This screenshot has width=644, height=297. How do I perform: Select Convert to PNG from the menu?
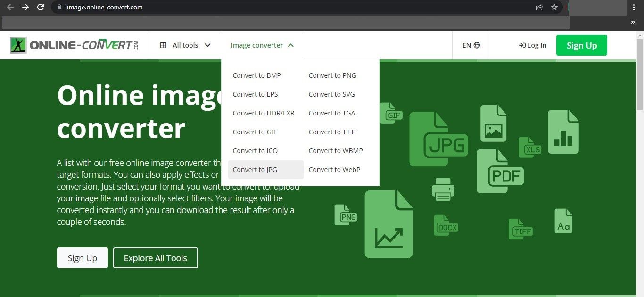click(332, 75)
